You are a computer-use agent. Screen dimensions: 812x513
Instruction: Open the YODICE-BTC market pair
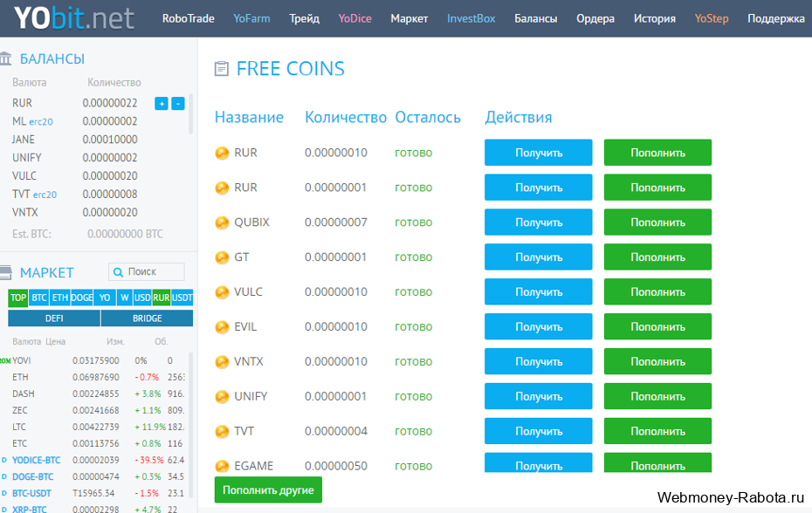[x=37, y=460]
